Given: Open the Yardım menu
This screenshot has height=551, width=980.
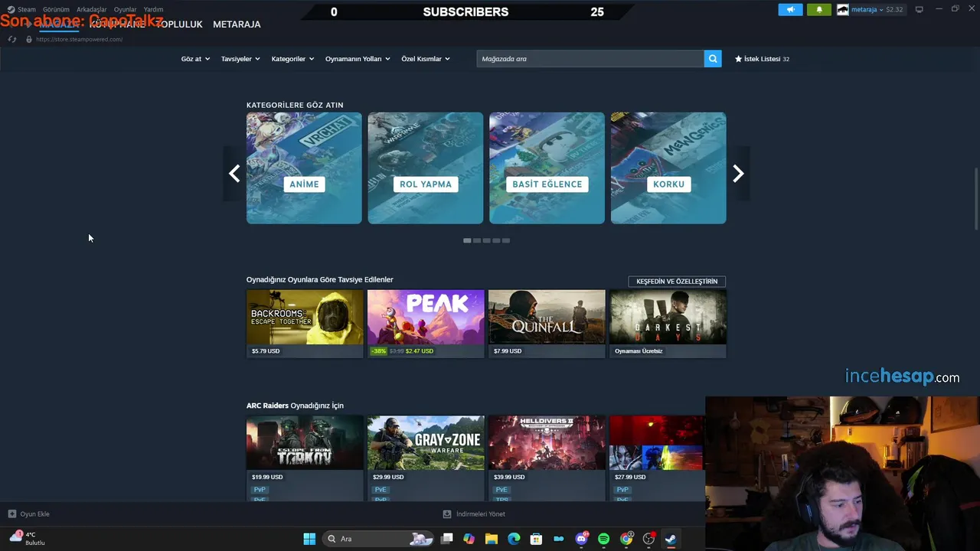Looking at the screenshot, I should (x=153, y=10).
